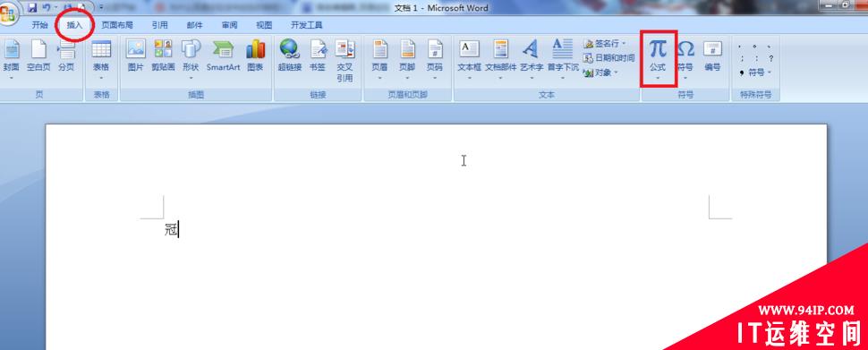Switch to the 开始 ribbon tab
This screenshot has height=350, width=868.
pyautogui.click(x=40, y=25)
